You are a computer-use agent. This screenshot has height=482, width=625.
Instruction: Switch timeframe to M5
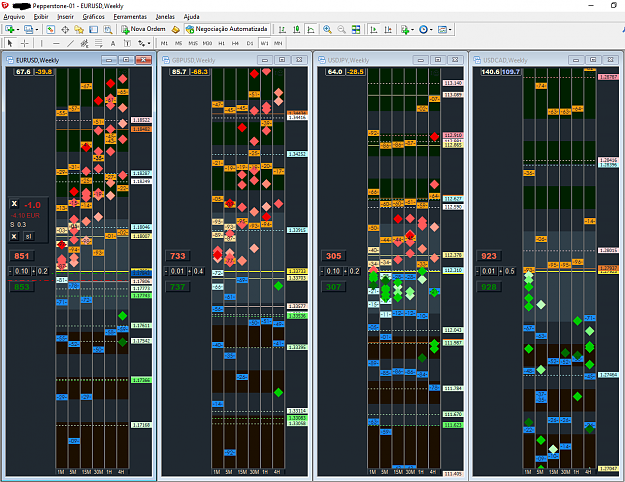179,43
